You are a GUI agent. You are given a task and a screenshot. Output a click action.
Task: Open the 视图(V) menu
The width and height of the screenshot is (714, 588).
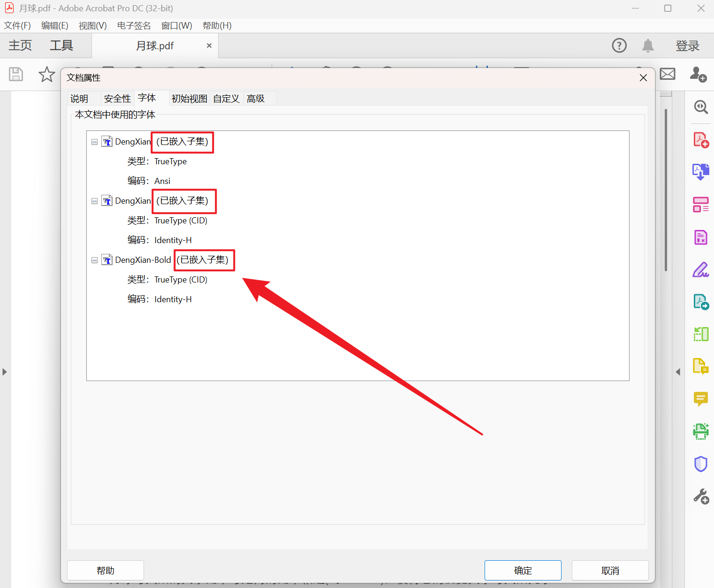93,25
